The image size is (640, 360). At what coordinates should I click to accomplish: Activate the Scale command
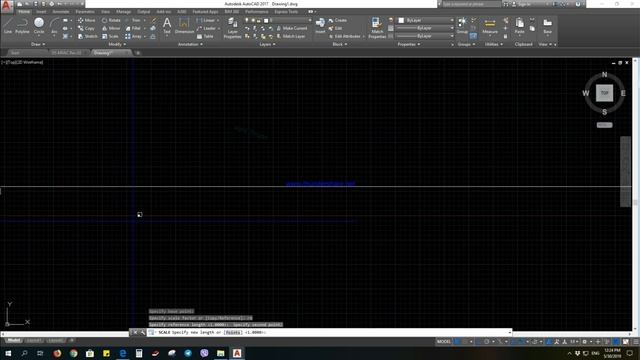point(110,36)
